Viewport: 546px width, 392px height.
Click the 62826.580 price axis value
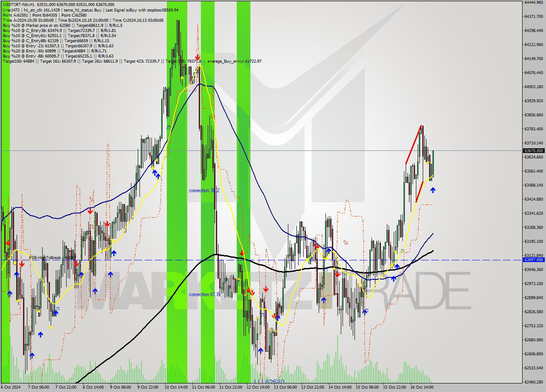click(534, 311)
